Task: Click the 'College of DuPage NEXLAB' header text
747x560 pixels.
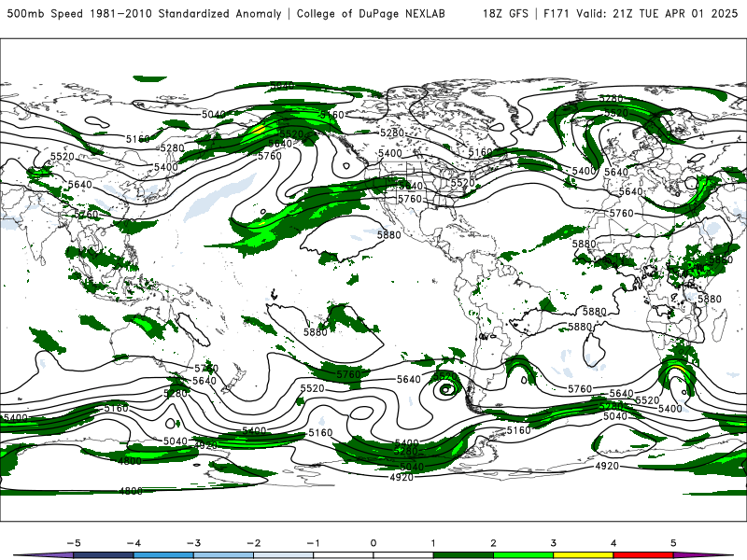Action: click(371, 13)
